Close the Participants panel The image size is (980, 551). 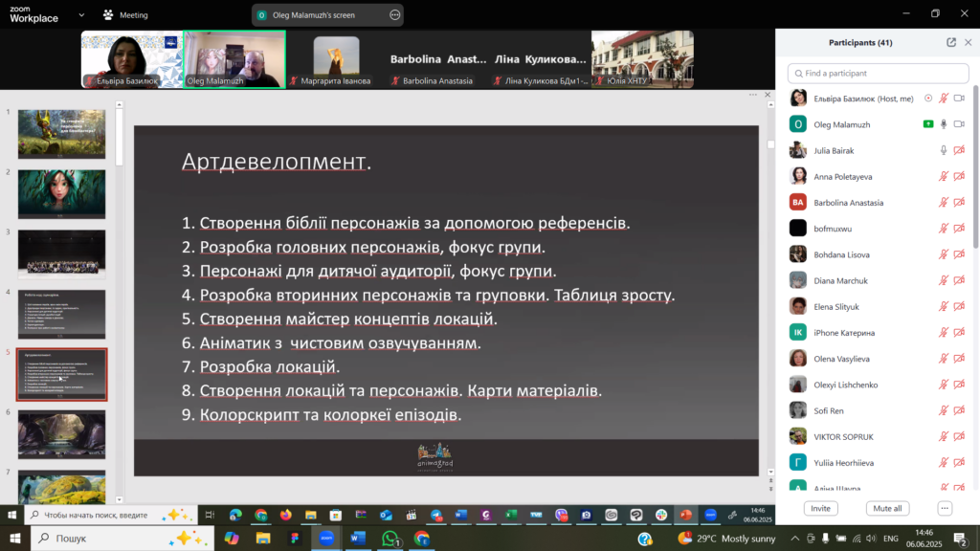pos(969,42)
